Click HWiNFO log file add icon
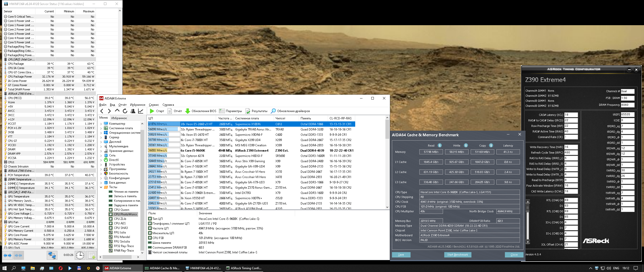The image size is (644, 272). click(91, 255)
